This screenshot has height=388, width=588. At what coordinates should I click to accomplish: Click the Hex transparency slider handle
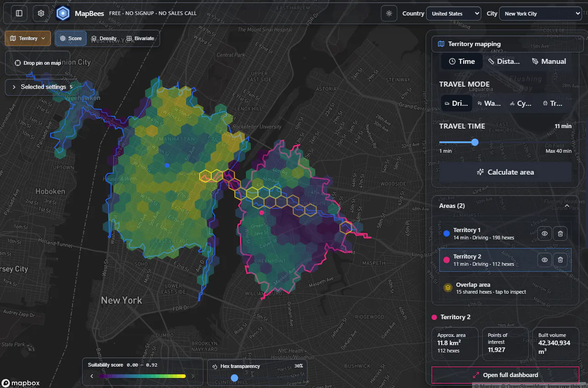click(x=234, y=378)
